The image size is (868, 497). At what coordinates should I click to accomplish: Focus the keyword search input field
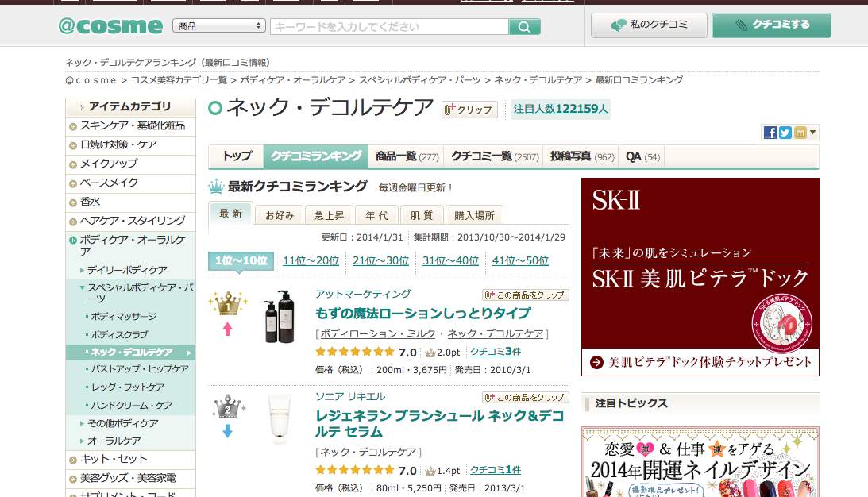tap(389, 26)
